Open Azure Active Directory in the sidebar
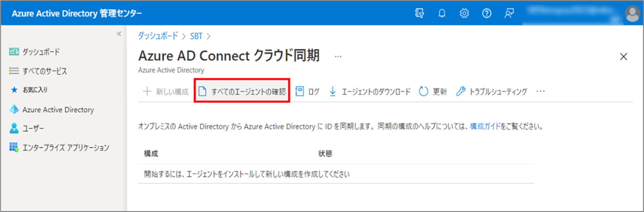This screenshot has width=644, height=212. (52, 110)
